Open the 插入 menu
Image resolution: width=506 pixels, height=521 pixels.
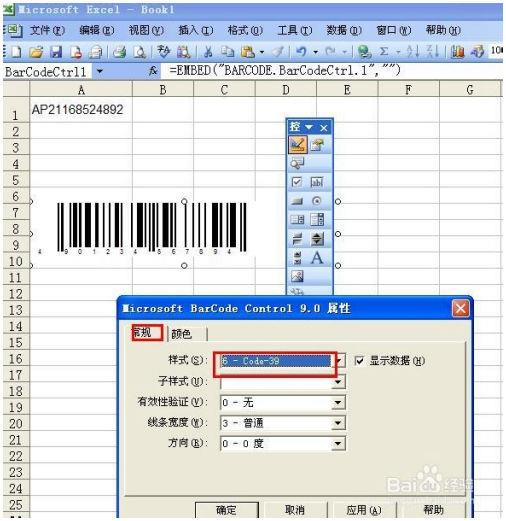pyautogui.click(x=195, y=30)
